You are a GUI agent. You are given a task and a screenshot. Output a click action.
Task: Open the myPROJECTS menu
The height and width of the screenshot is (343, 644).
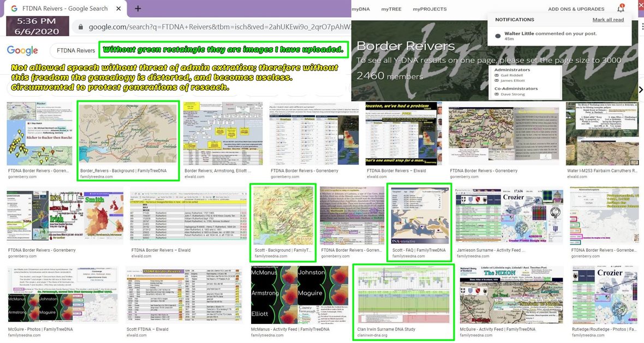point(430,9)
